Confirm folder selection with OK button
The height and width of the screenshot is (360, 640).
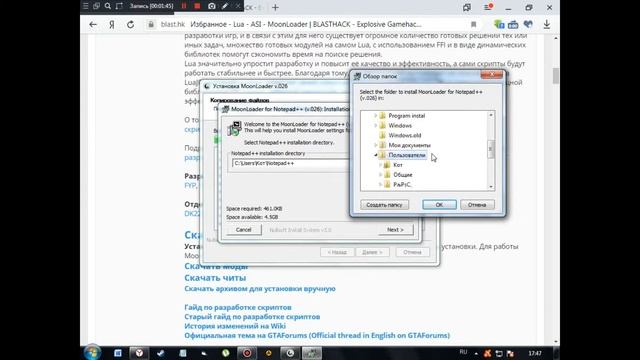(439, 205)
